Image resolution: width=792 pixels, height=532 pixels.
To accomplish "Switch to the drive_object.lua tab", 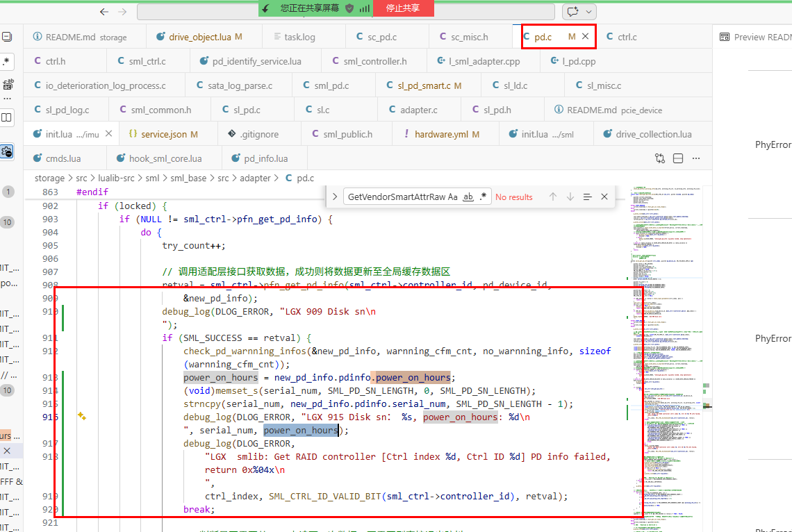I will click(x=199, y=37).
